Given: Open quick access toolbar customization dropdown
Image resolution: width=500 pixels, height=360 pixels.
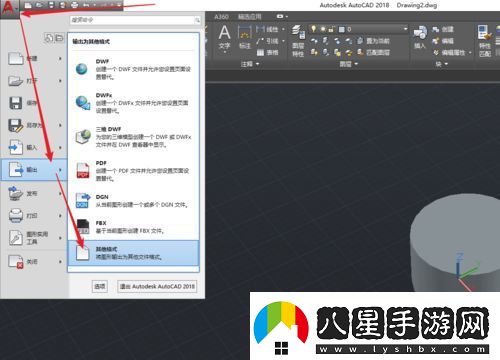Looking at the screenshot, I should pyautogui.click(x=119, y=5).
